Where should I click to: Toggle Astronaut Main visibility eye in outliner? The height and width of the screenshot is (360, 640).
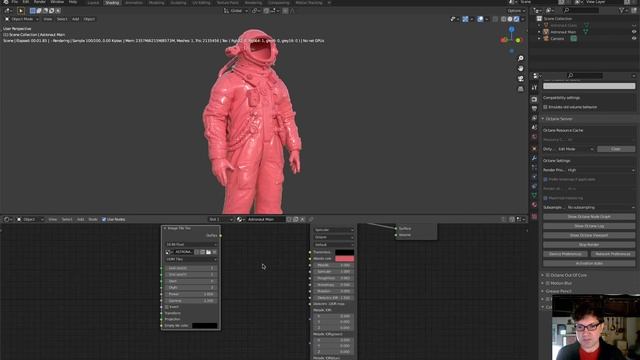pyautogui.click(x=634, y=32)
